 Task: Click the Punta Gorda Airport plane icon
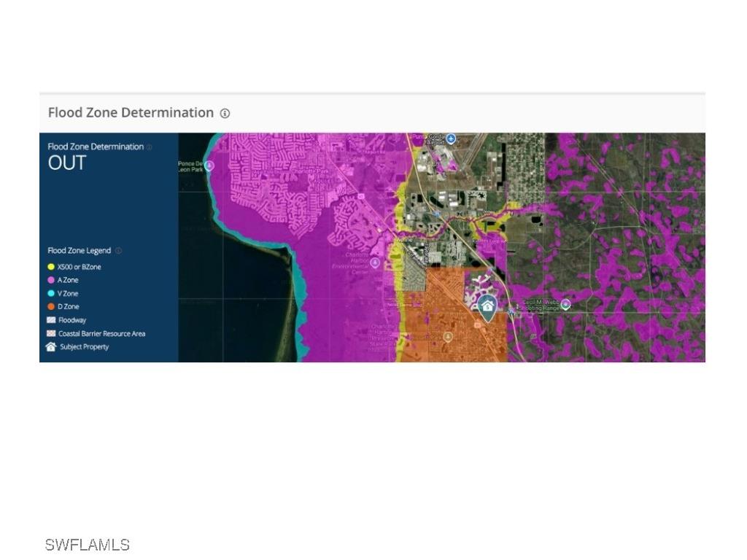click(451, 139)
